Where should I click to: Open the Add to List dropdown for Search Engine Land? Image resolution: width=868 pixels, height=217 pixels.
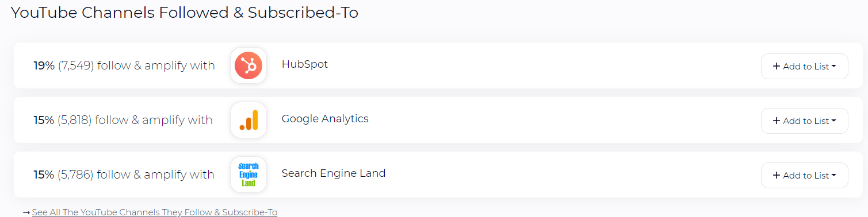tap(804, 175)
